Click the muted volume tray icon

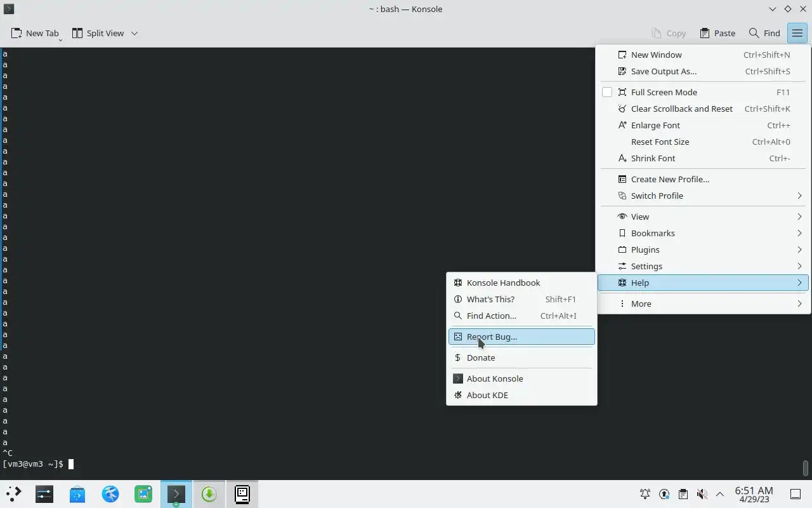pyautogui.click(x=701, y=494)
